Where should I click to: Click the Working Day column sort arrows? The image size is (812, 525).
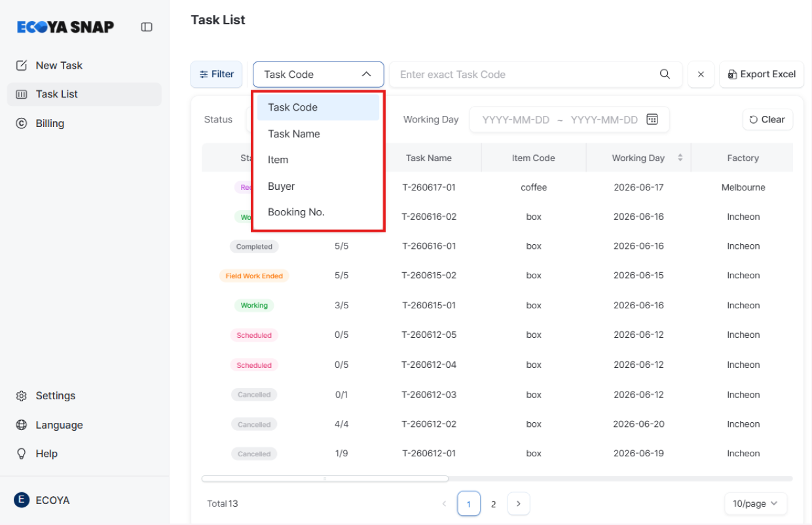(680, 158)
